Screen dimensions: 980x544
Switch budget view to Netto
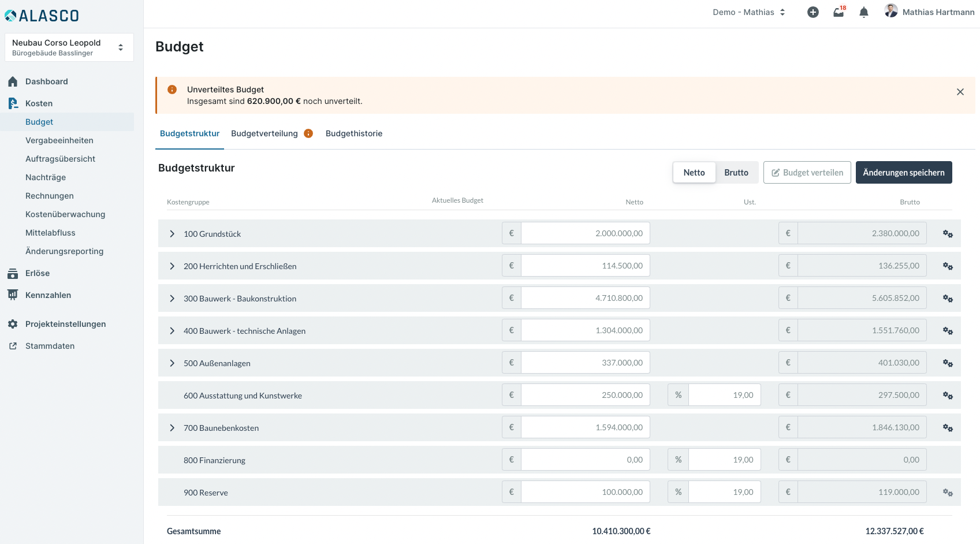point(694,173)
